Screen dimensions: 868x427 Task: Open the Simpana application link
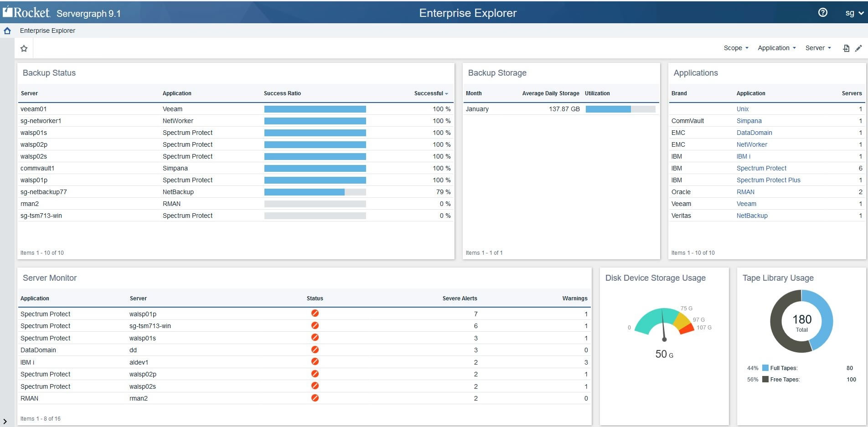(x=749, y=121)
